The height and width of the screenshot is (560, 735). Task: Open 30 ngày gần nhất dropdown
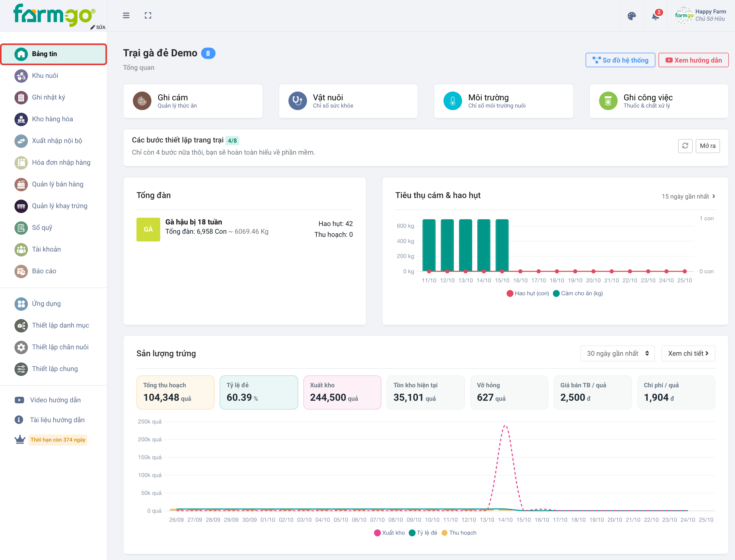pos(617,353)
